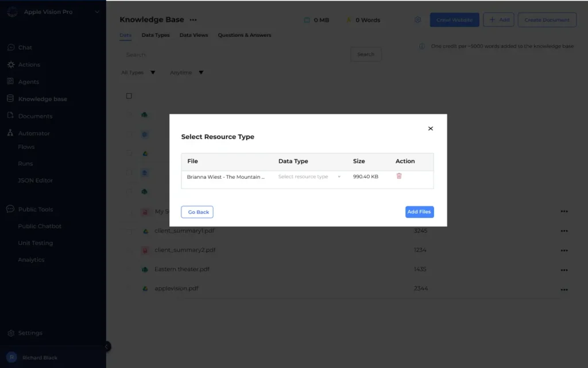Open three-dot menu for client_summary2.pdf
This screenshot has height=368, width=588.
(564, 251)
